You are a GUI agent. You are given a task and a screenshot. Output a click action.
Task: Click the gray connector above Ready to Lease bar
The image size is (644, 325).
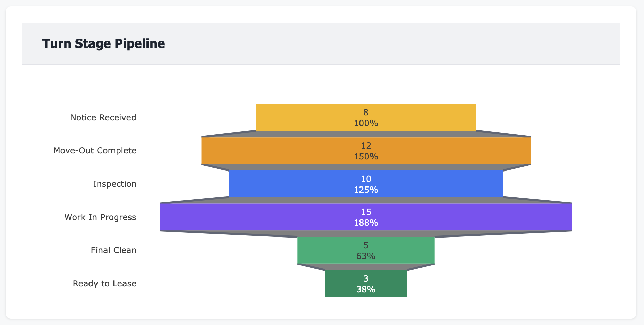(366, 267)
